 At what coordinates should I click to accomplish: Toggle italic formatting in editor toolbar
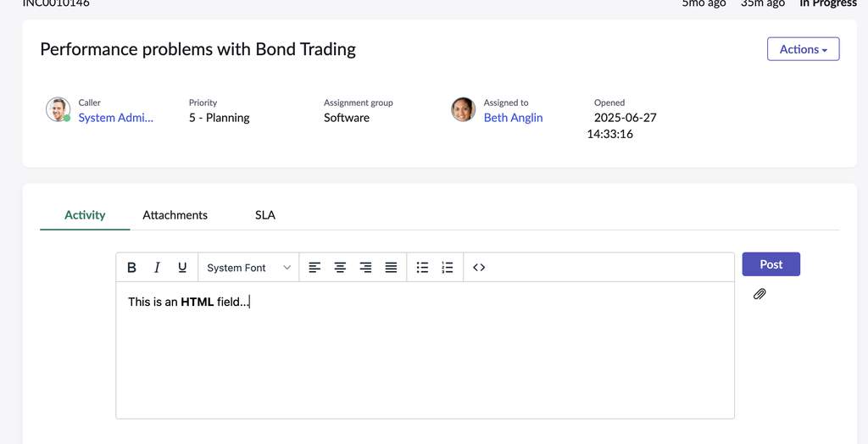click(x=157, y=268)
